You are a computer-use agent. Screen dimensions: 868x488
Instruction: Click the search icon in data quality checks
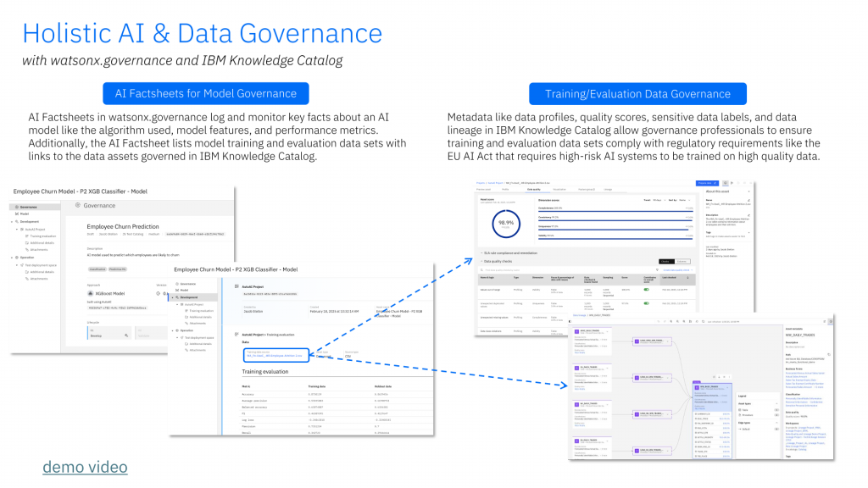click(x=483, y=269)
